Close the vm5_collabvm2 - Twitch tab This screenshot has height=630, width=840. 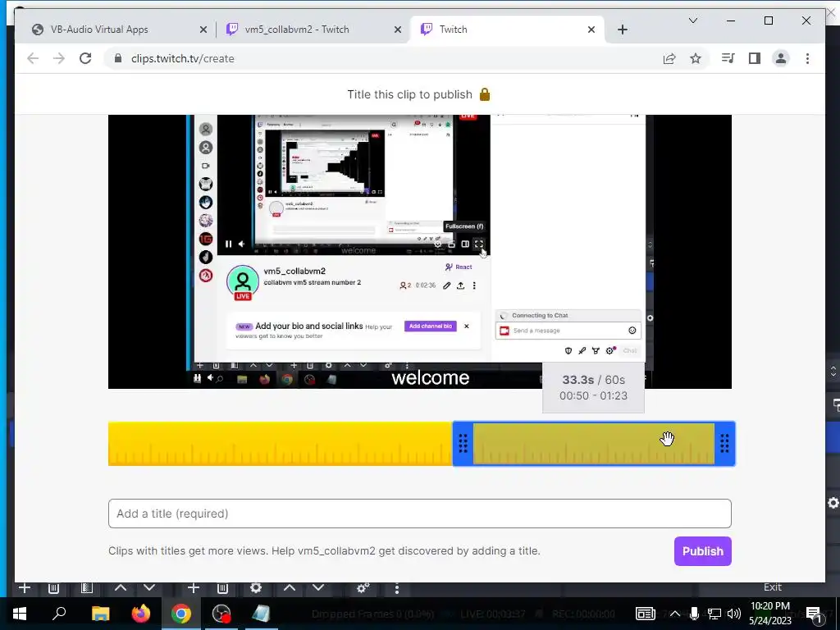[398, 30]
